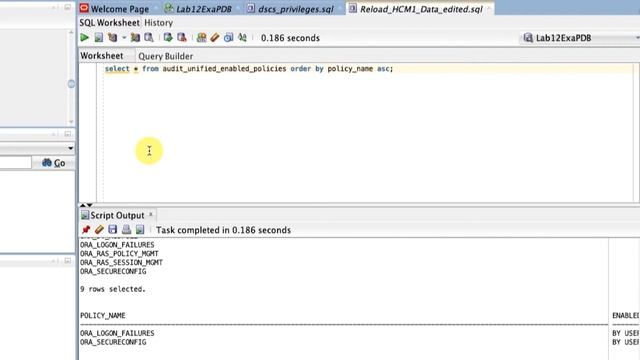Click the Autotrace icon
Screen dimensions: 640x360
click(135, 38)
